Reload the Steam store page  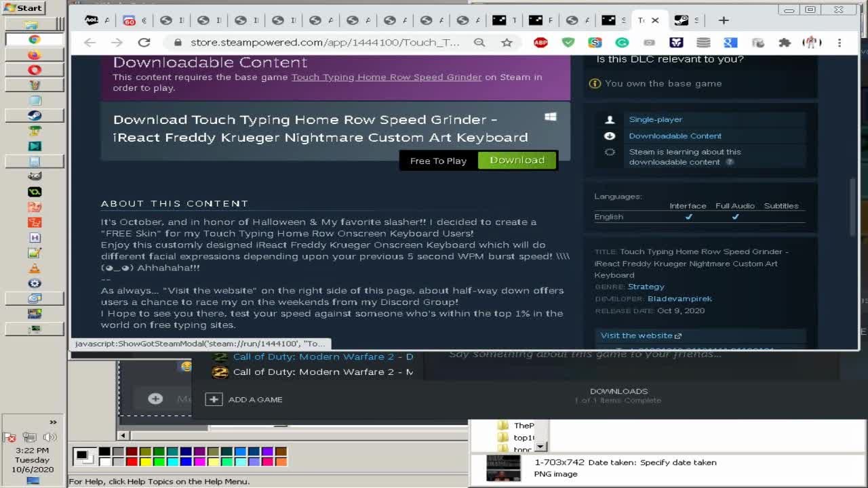(x=144, y=43)
